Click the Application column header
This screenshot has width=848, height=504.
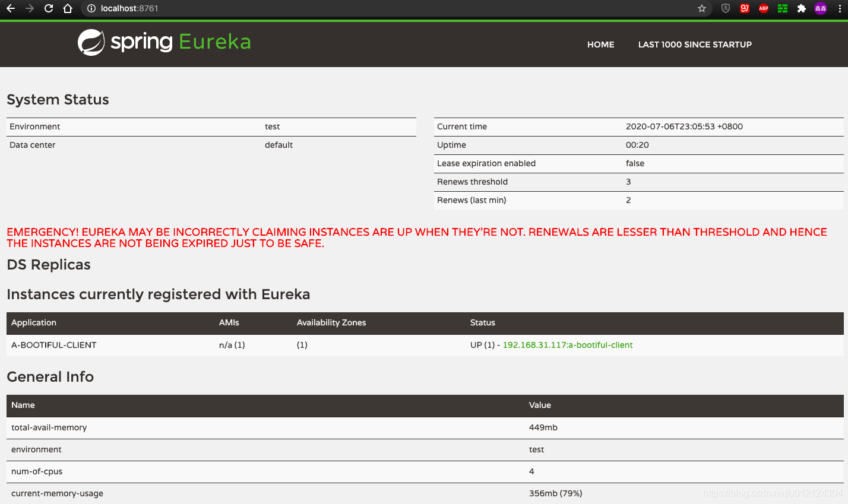coord(34,322)
